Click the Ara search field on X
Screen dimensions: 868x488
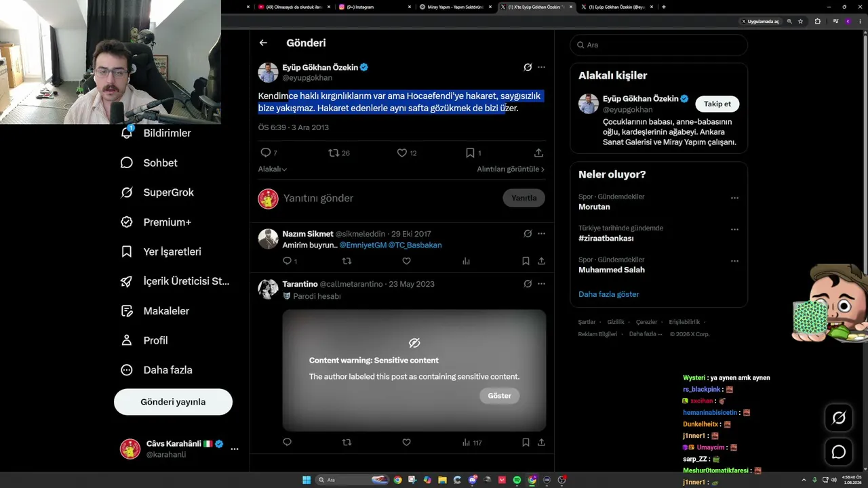click(x=659, y=45)
